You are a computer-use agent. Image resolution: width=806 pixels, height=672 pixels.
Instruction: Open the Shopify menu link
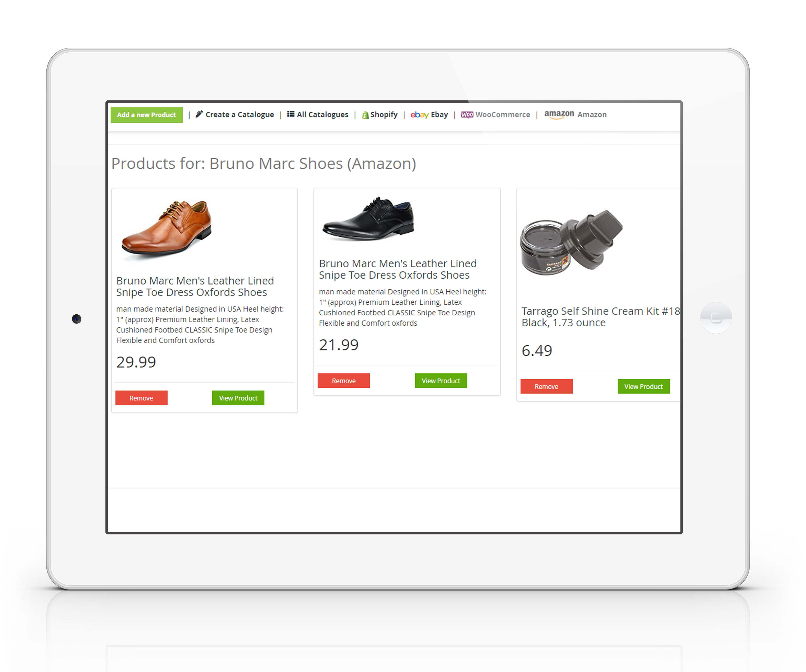384,114
